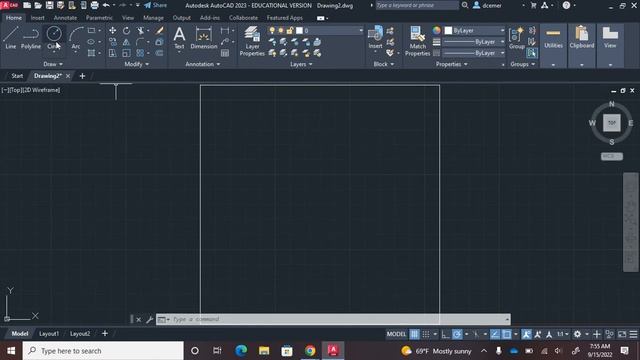
Task: Open Layer Properties manager
Action: 252,41
